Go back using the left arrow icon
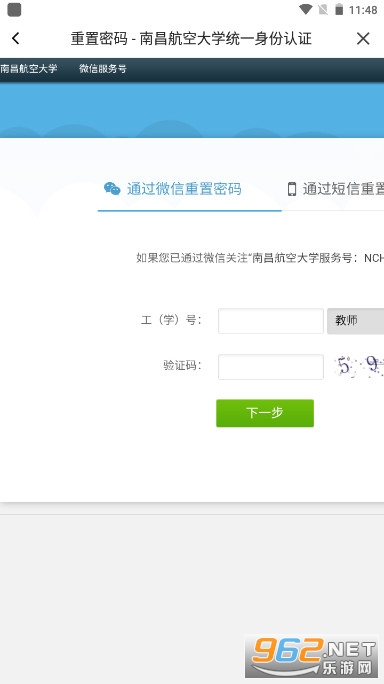The image size is (384, 684). (x=16, y=38)
